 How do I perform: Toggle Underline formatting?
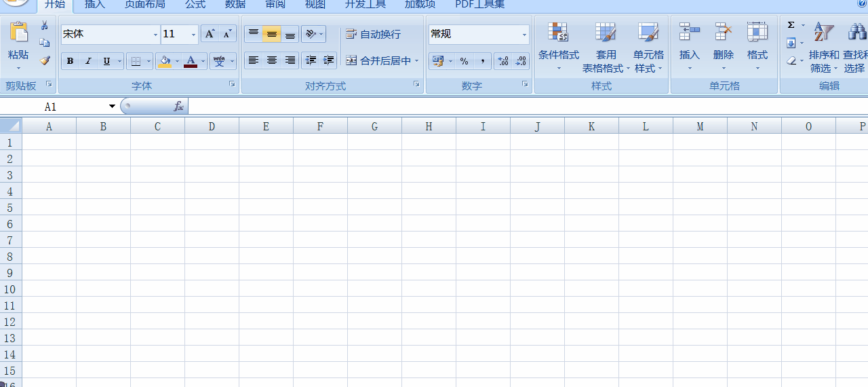(106, 61)
